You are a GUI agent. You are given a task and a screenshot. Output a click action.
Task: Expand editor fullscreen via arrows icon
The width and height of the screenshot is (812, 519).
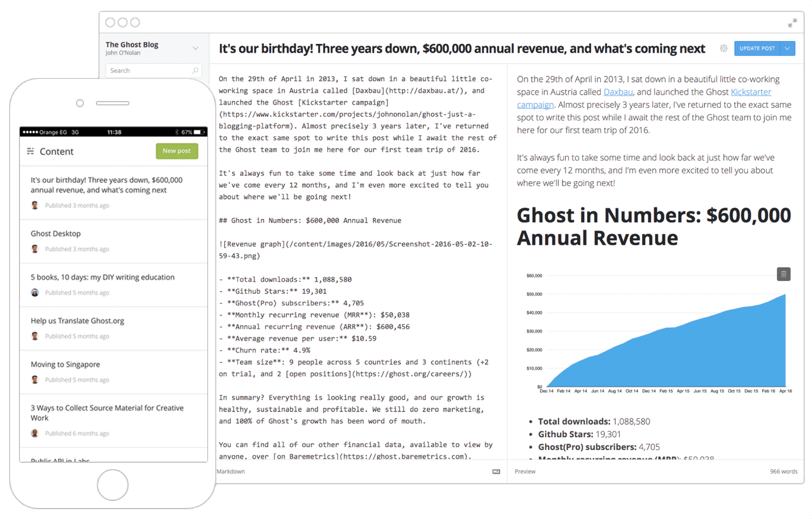pos(792,22)
